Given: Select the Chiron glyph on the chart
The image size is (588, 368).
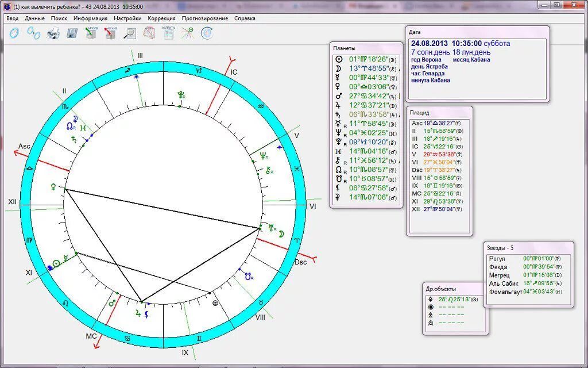Looking at the screenshot, I should [x=269, y=170].
